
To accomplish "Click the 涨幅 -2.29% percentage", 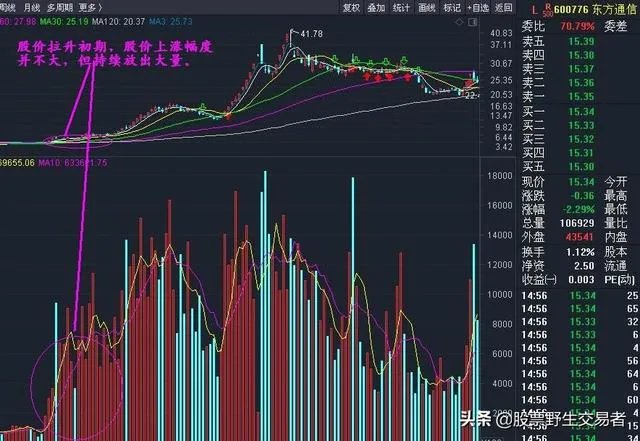I will click(x=579, y=209).
